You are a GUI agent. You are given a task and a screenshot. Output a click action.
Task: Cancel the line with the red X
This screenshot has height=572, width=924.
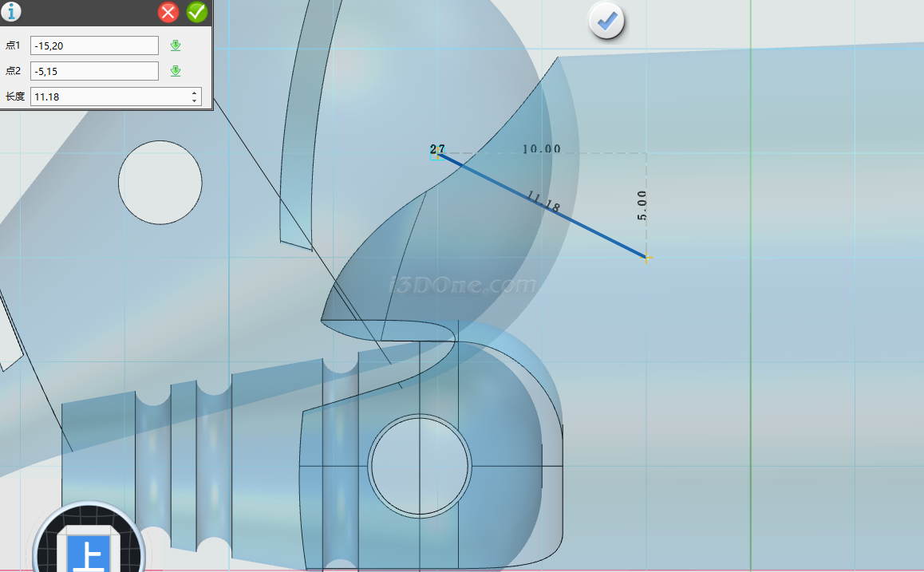[168, 12]
